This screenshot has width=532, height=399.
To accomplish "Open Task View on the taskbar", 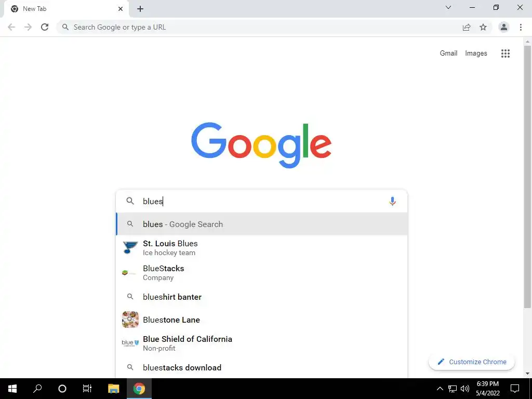I will 87,389.
